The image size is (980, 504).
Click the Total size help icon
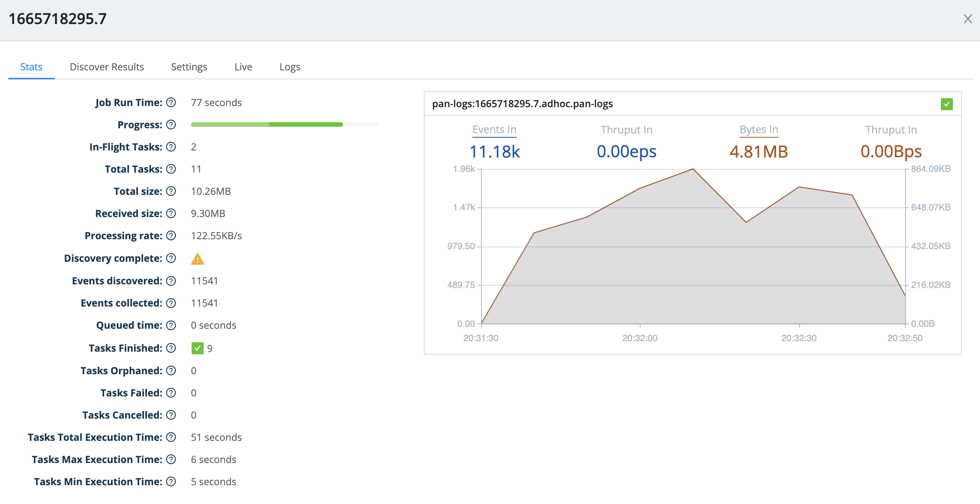(x=171, y=191)
